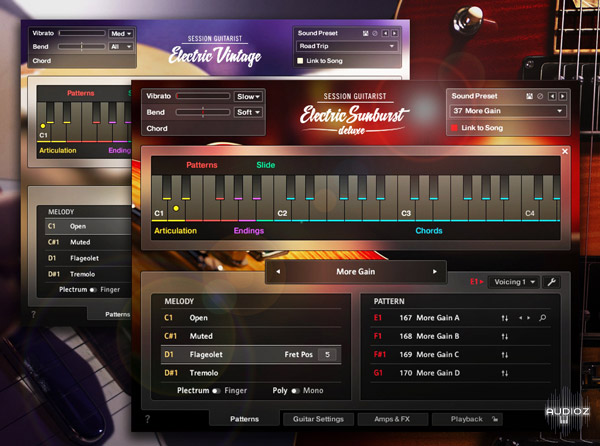Enable Link to Song in Electric Sunburst
The image size is (600, 446).
(453, 128)
